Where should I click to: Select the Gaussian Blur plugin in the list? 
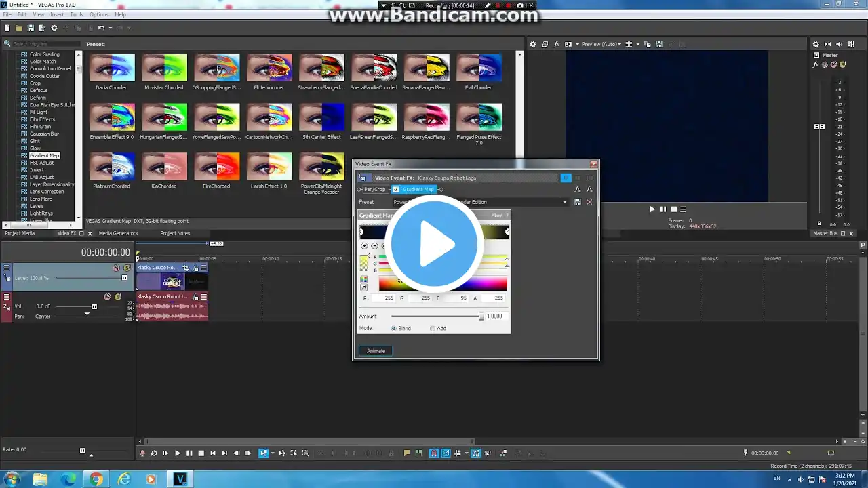point(44,134)
